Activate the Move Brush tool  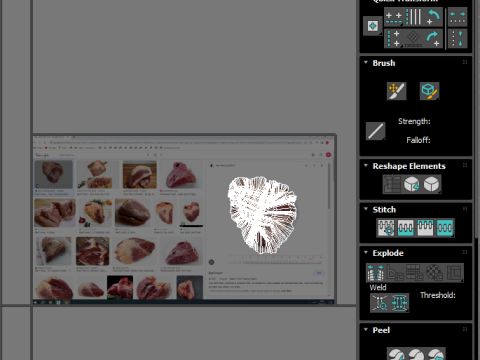pos(397,91)
